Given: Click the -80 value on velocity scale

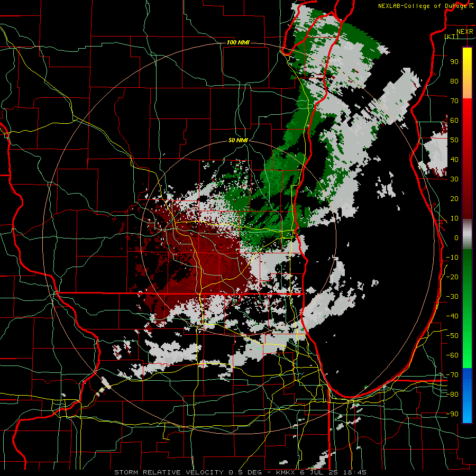Looking at the screenshot, I should pos(452,395).
